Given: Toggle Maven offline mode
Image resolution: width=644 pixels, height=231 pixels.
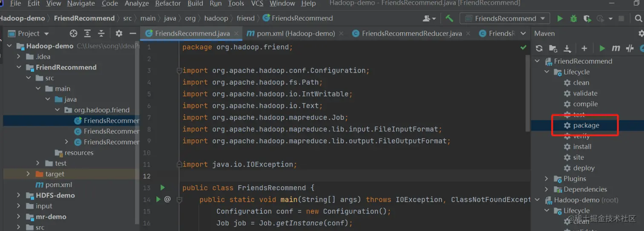Looking at the screenshot, I should click(630, 48).
